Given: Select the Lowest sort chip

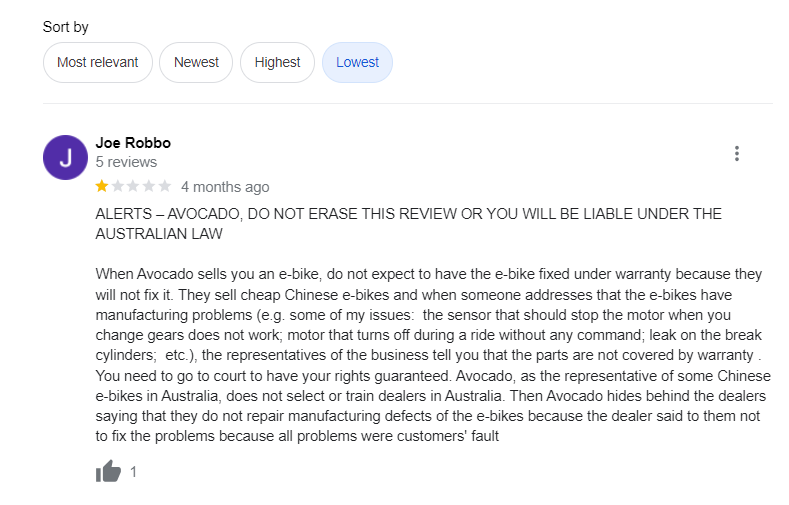Looking at the screenshot, I should click(357, 62).
